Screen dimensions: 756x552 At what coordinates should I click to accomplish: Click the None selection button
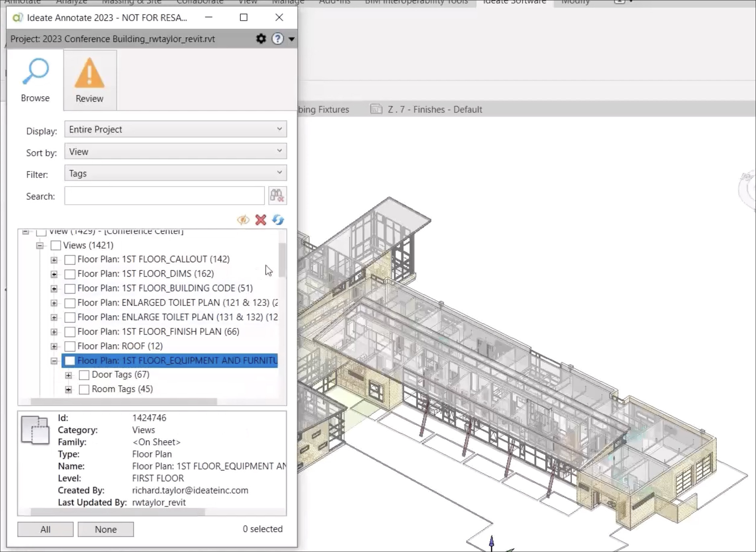(106, 529)
